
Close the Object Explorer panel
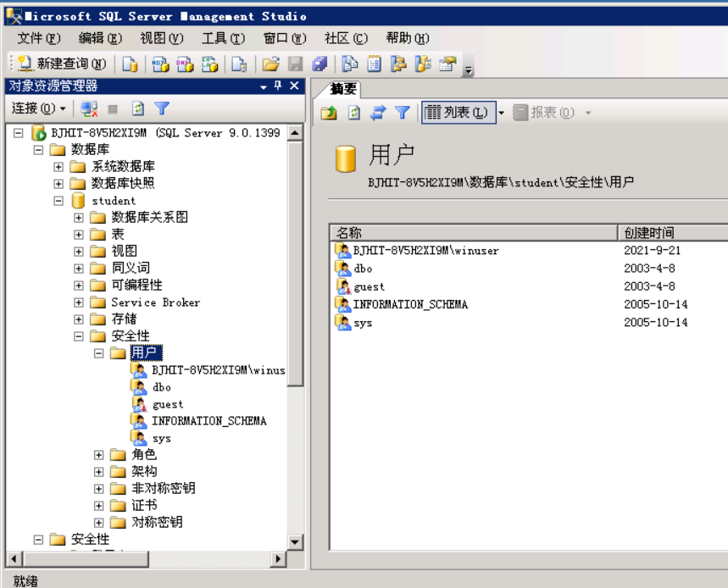point(294,86)
